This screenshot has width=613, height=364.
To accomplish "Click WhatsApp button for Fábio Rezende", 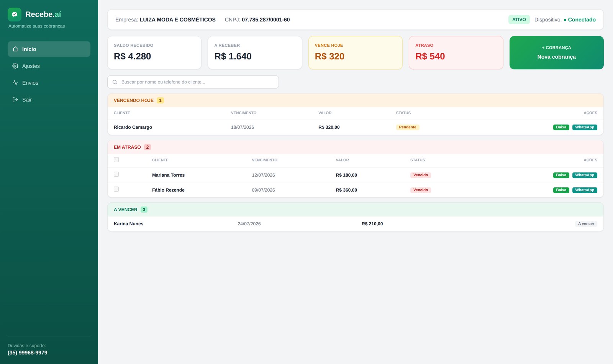I will (585, 190).
